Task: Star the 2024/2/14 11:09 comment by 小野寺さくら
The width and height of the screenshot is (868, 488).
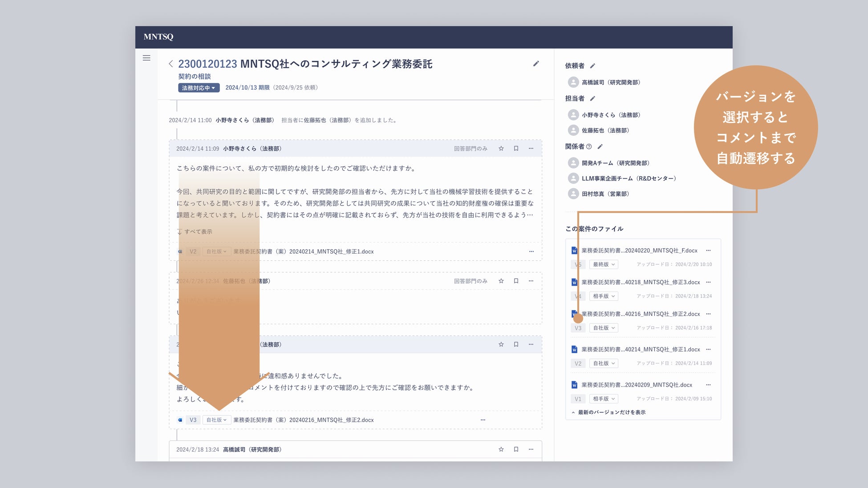Action: pyautogui.click(x=501, y=149)
